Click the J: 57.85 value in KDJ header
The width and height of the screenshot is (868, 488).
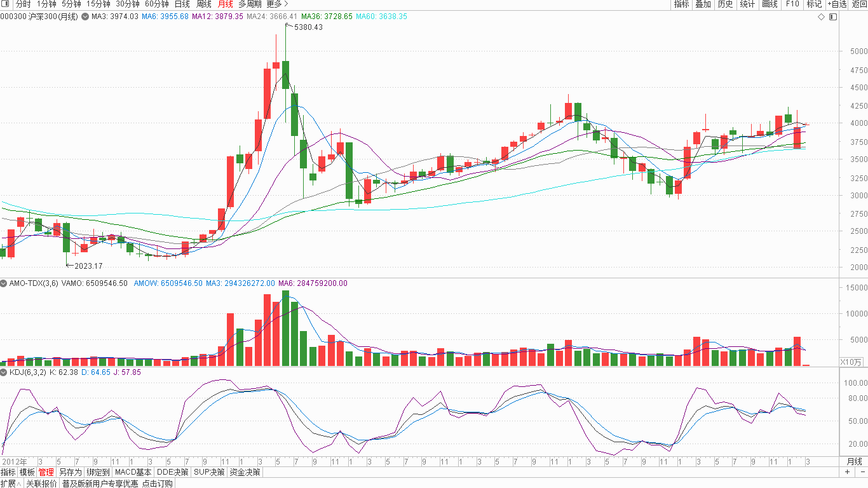tap(127, 372)
